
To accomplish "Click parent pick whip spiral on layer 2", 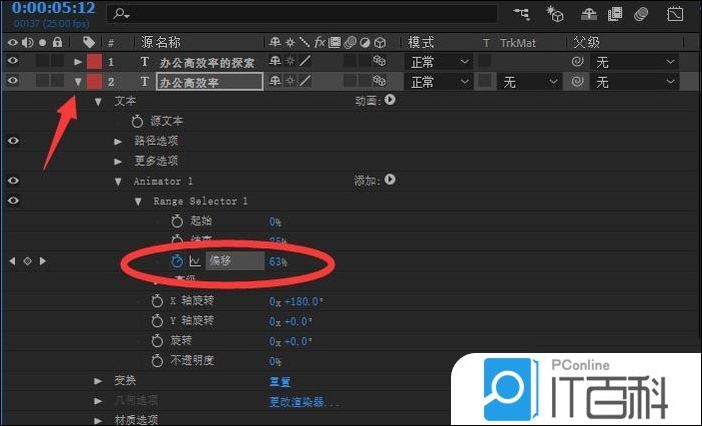I will coord(578,81).
